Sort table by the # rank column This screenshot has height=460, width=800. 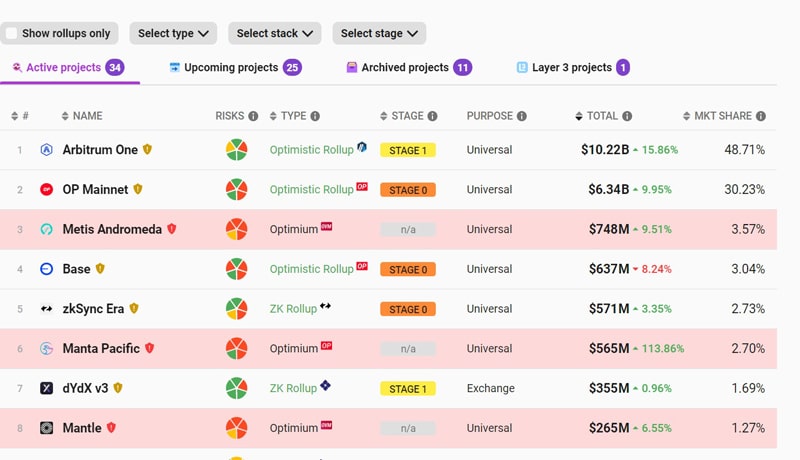(x=19, y=116)
